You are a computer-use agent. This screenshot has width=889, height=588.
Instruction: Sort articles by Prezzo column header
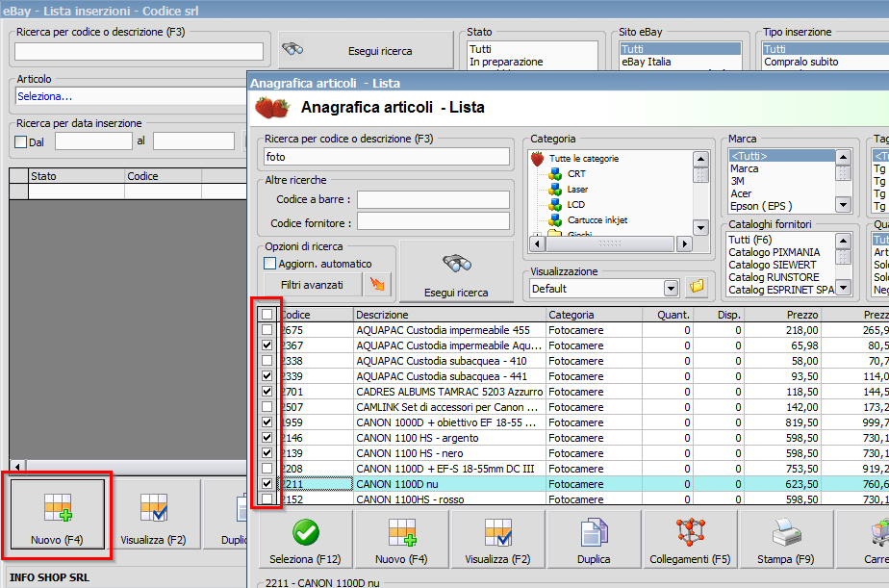coord(781,314)
